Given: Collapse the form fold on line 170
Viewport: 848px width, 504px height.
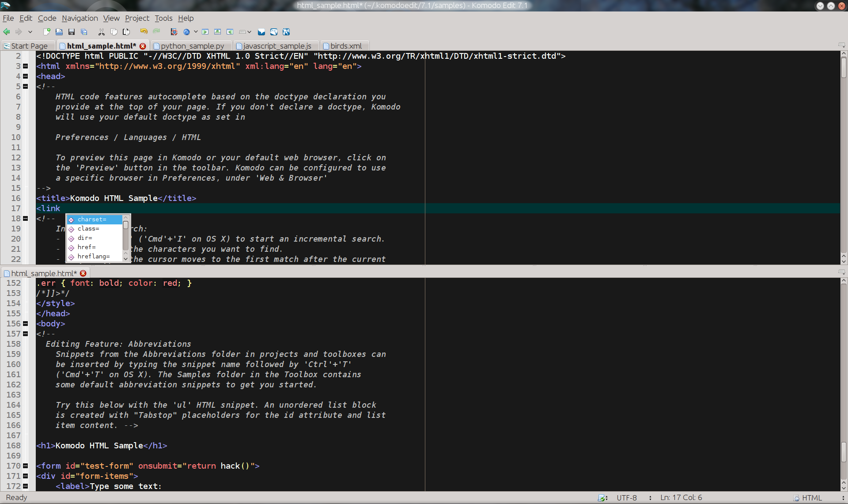Looking at the screenshot, I should point(26,466).
